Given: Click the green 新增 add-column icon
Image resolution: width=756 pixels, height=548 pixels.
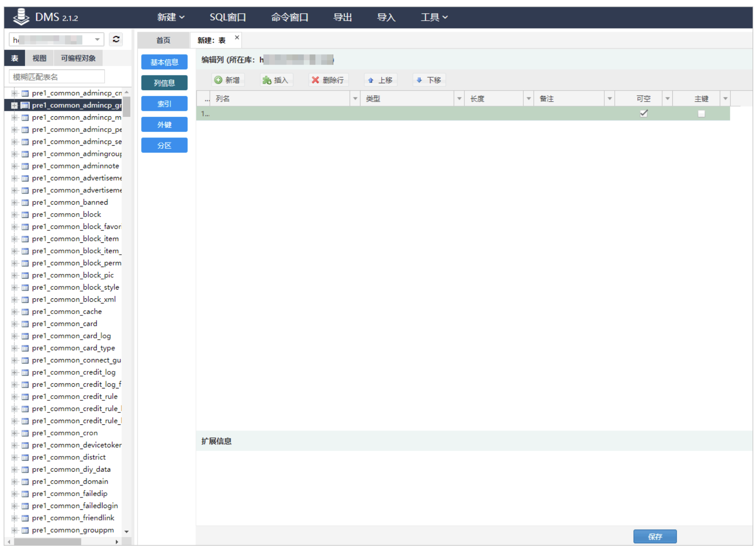Looking at the screenshot, I should (x=218, y=80).
